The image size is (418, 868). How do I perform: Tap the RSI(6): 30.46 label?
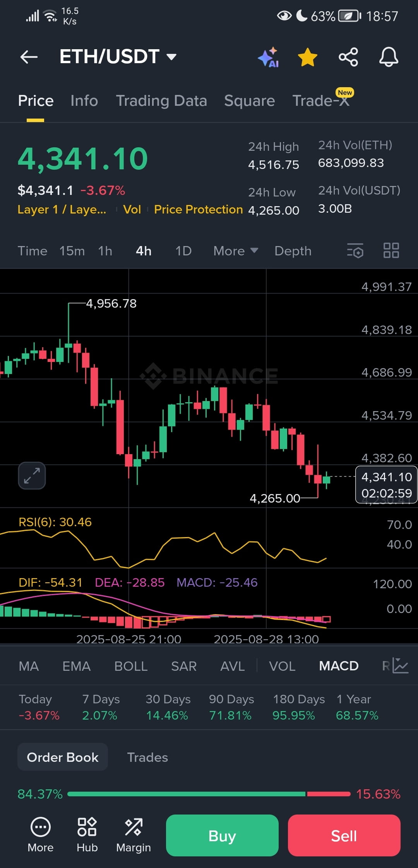55,522
